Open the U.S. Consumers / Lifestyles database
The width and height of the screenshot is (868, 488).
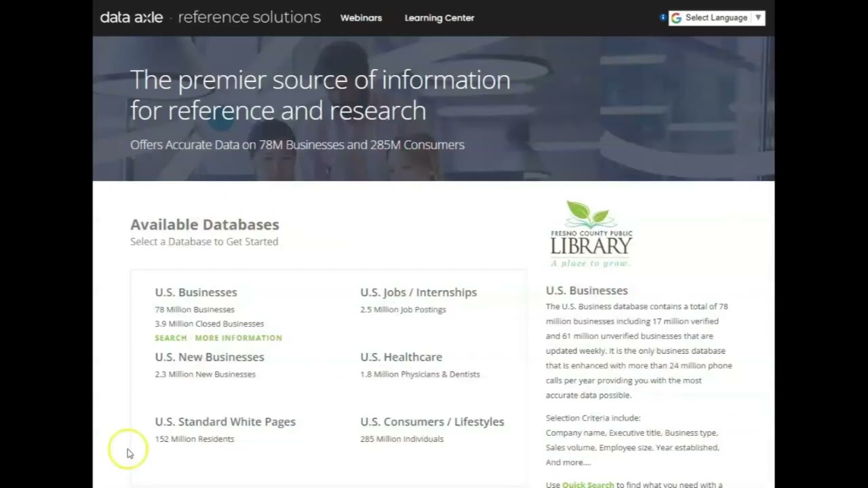432,422
